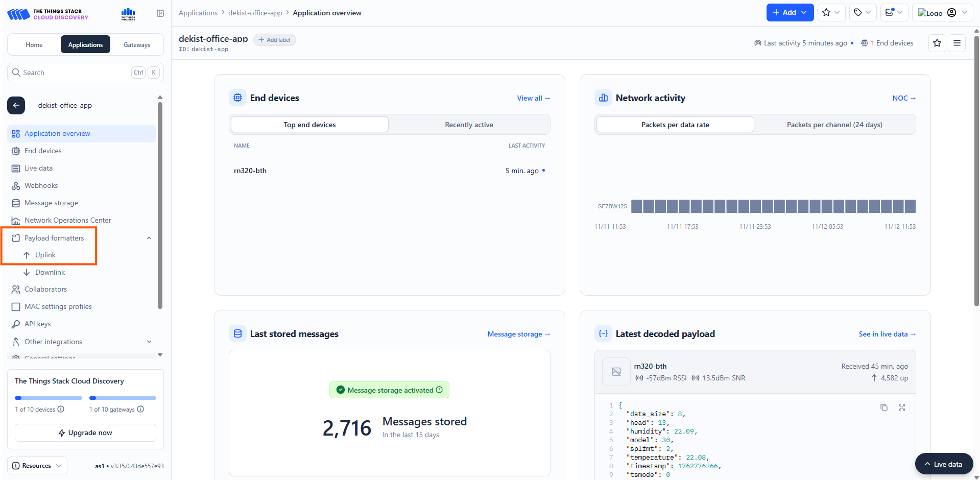The image size is (980, 480).
Task: Open the Message storage link
Action: pos(518,334)
